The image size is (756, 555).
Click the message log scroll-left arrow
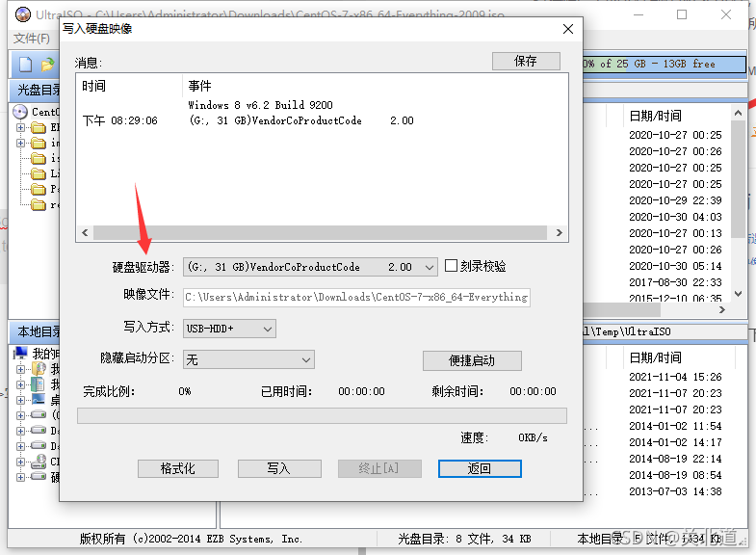[x=85, y=233]
